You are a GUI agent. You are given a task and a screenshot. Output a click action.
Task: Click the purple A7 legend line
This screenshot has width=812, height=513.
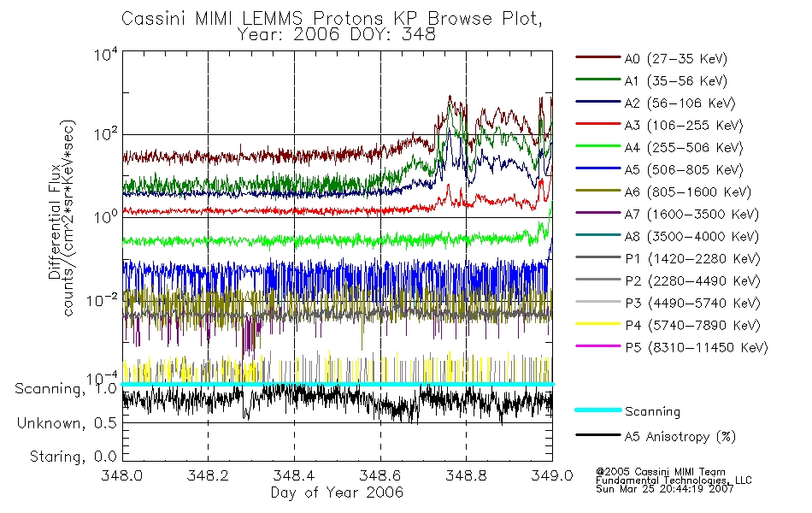(x=598, y=212)
